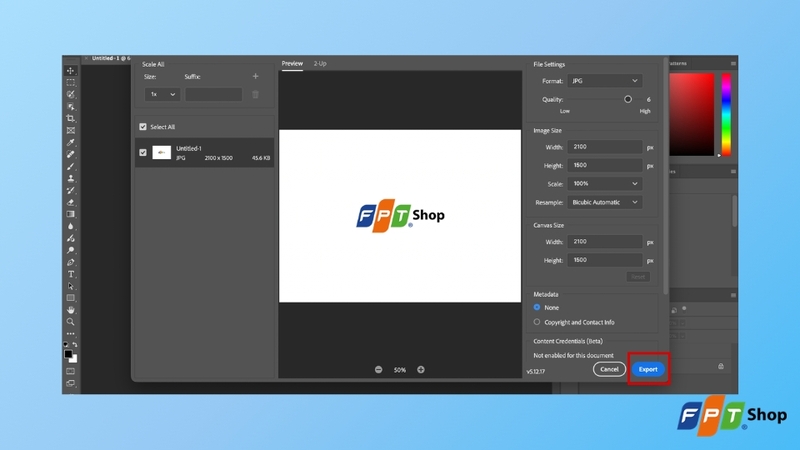The height and width of the screenshot is (450, 800).
Task: Pick a color in red color field
Action: (691, 114)
